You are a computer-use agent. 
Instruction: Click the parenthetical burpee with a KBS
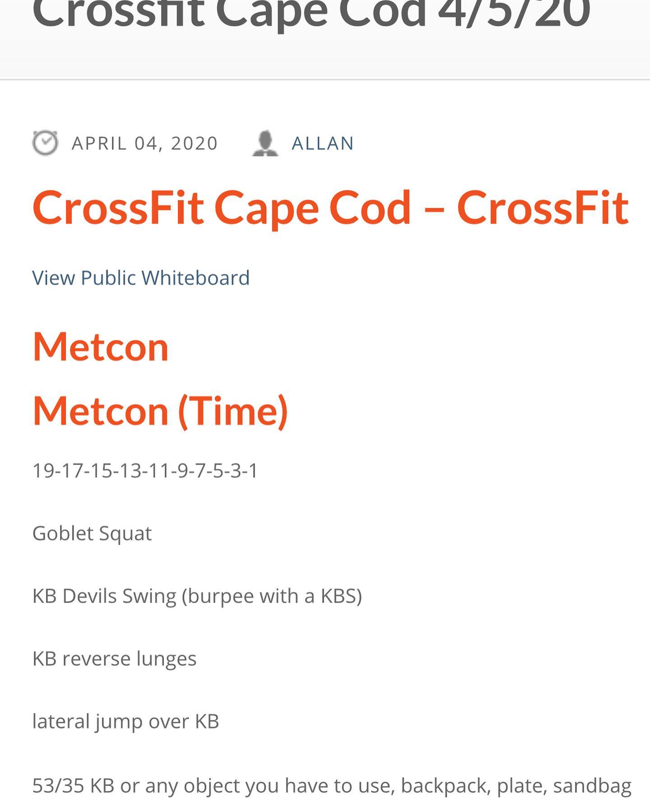[272, 596]
